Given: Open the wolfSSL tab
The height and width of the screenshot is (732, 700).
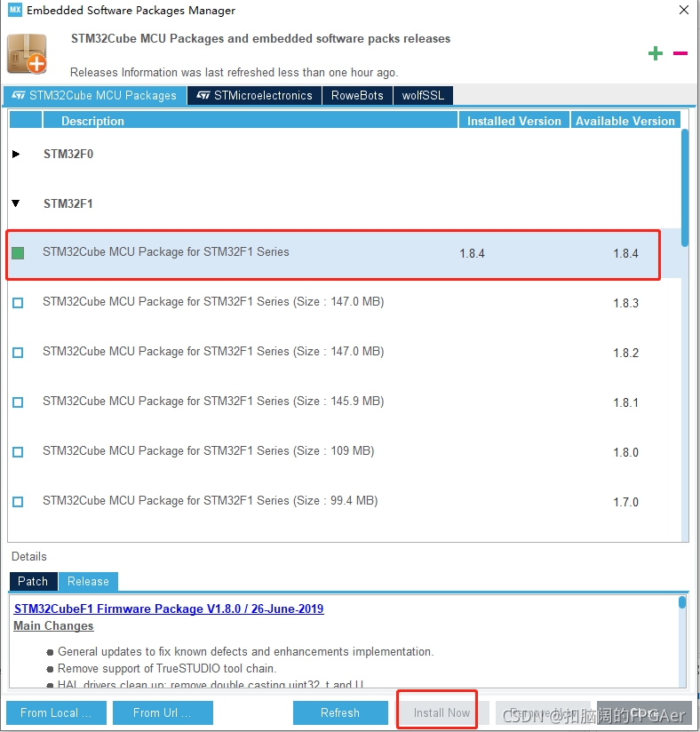Looking at the screenshot, I should coord(423,95).
